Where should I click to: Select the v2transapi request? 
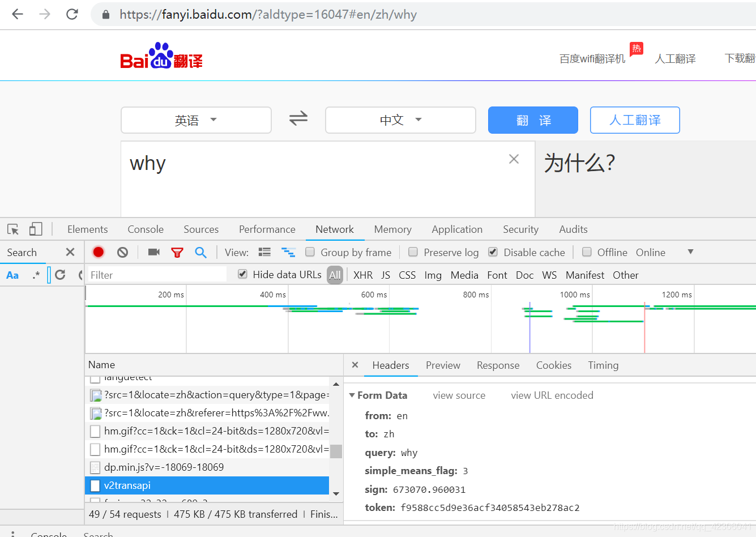(x=207, y=485)
